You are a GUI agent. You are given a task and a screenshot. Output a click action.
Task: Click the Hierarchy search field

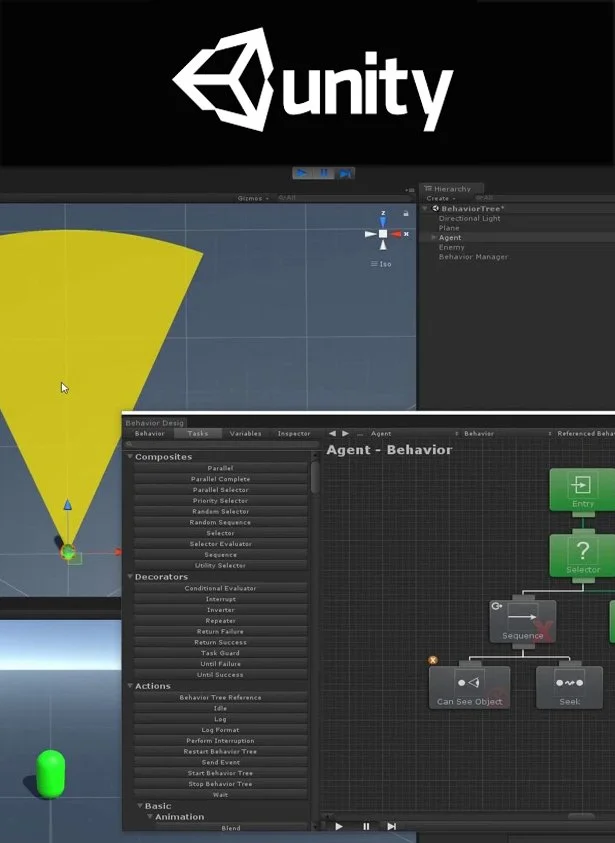(543, 198)
